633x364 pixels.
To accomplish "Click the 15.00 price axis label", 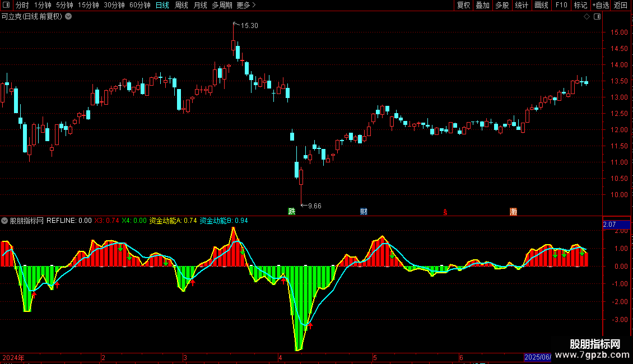I will point(619,32).
